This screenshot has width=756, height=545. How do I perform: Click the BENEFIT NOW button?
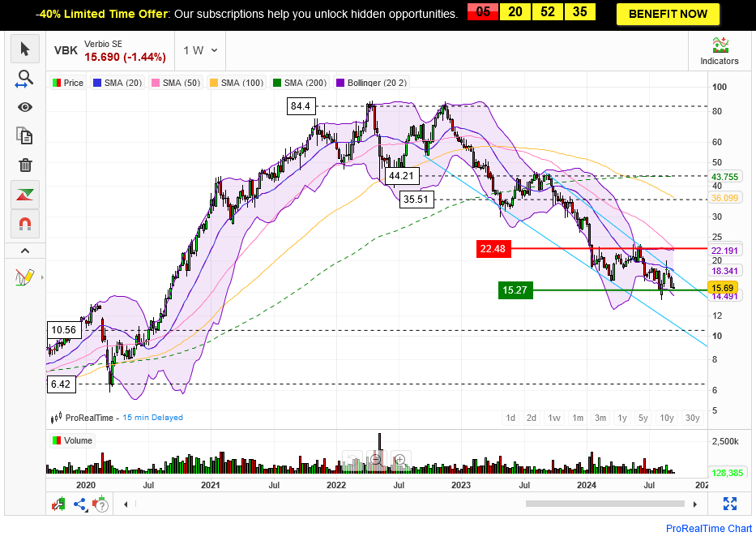[x=667, y=14]
